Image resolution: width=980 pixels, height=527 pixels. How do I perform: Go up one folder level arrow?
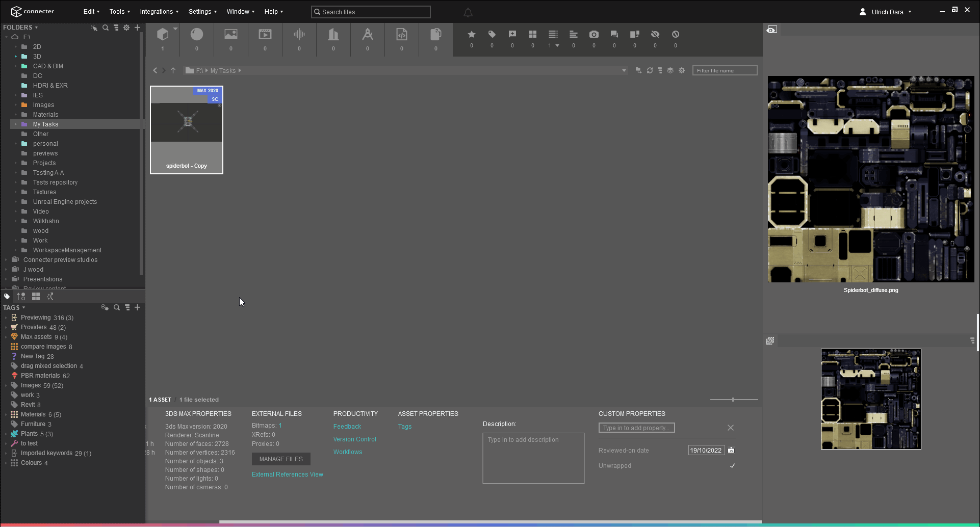(x=173, y=70)
